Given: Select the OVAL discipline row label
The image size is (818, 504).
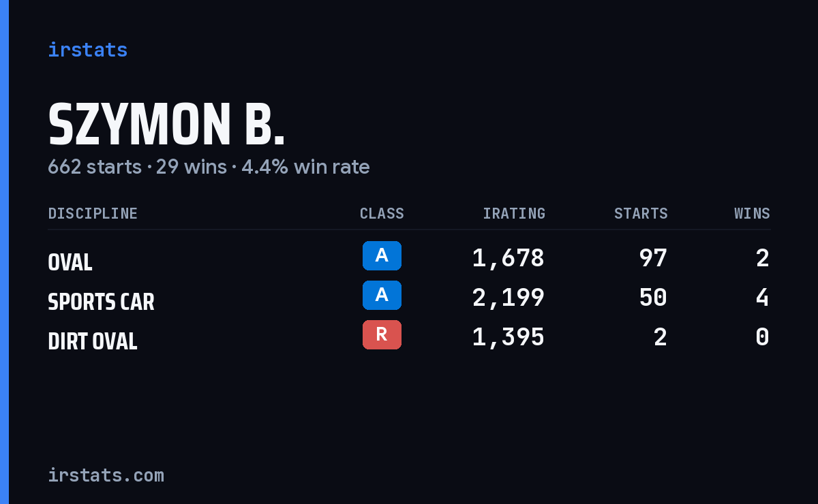Looking at the screenshot, I should [x=70, y=262].
